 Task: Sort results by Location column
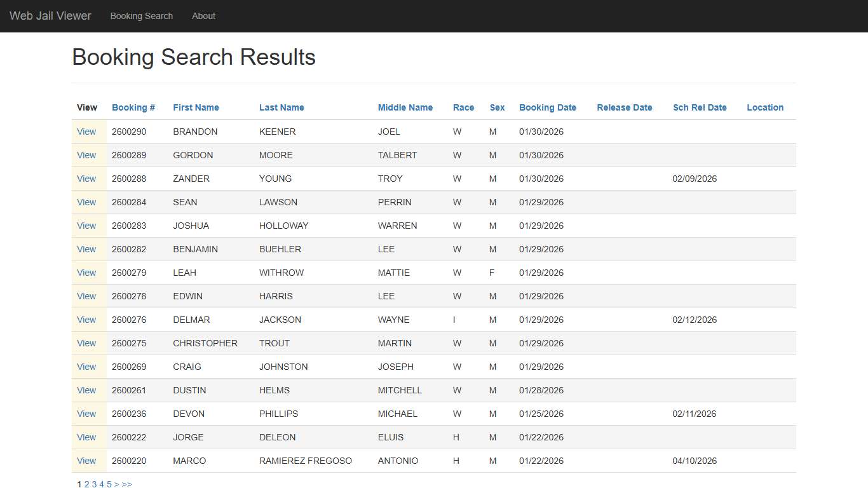(765, 107)
